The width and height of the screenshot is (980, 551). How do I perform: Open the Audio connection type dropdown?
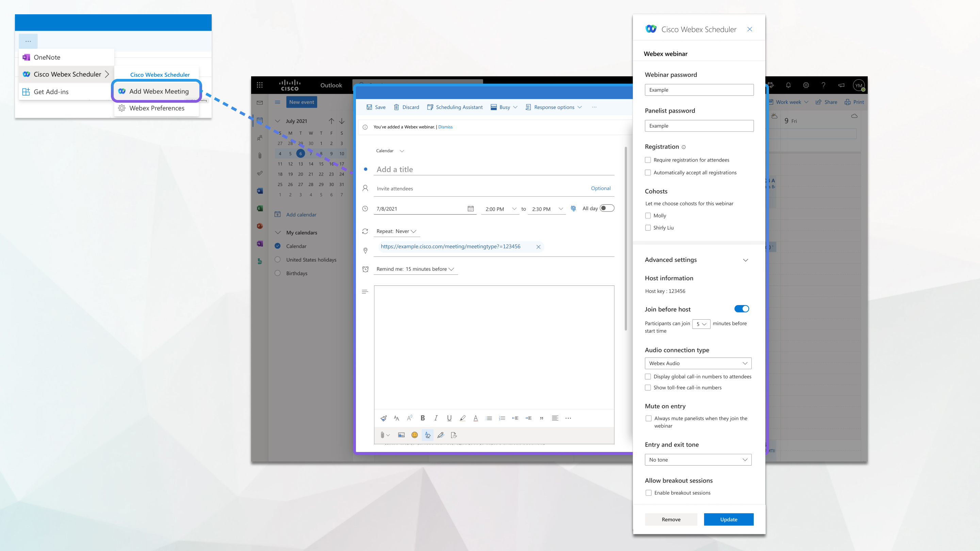(x=697, y=363)
